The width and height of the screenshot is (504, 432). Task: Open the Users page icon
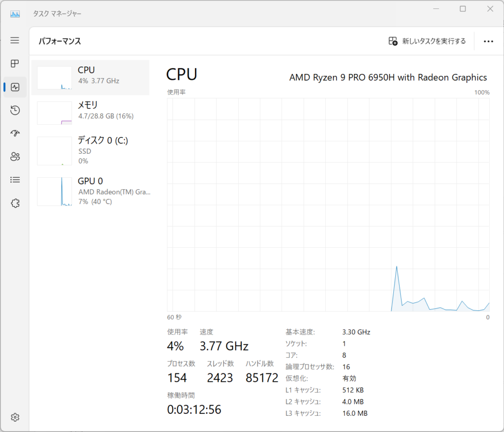point(15,157)
